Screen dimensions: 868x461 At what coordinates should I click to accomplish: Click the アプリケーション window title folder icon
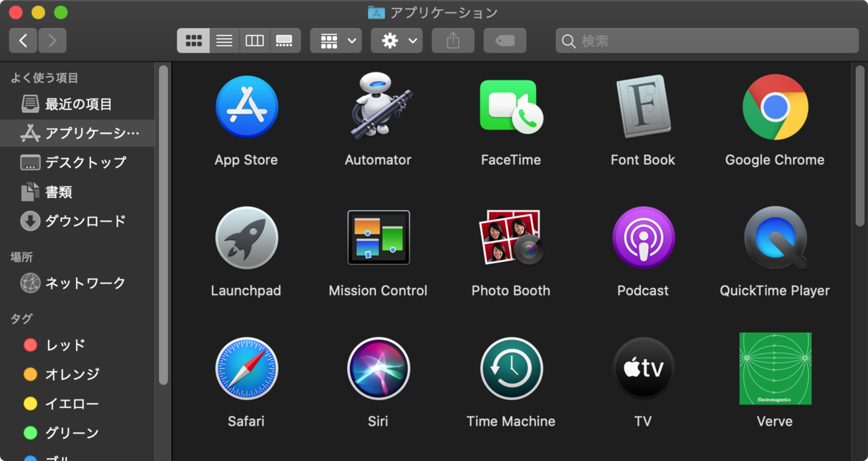click(x=376, y=12)
